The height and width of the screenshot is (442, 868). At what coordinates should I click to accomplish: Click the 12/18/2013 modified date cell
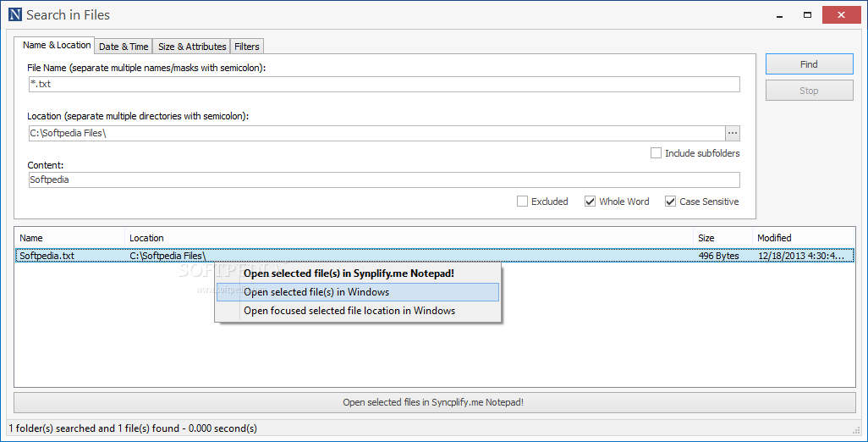[x=801, y=256]
